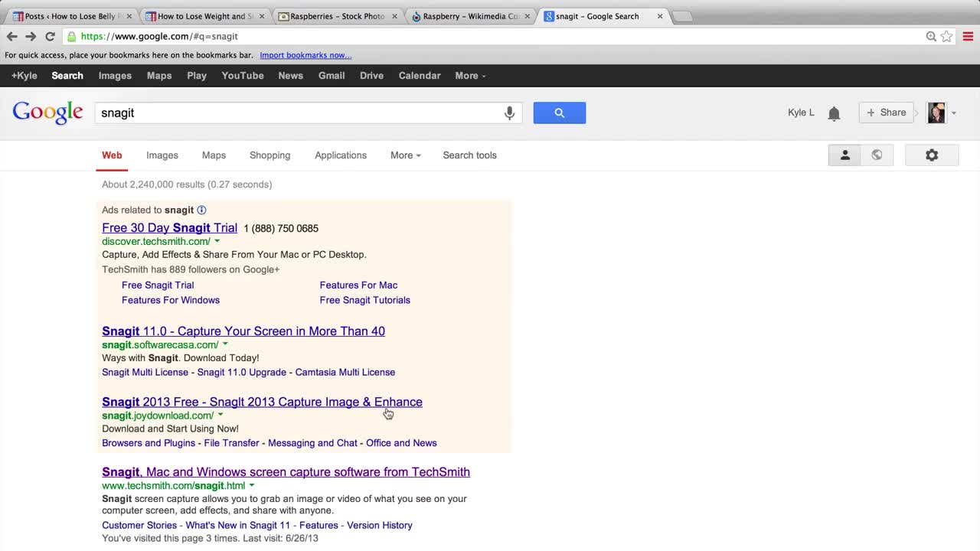Open a new browser tab
The width and height of the screenshot is (980, 551).
point(682,16)
